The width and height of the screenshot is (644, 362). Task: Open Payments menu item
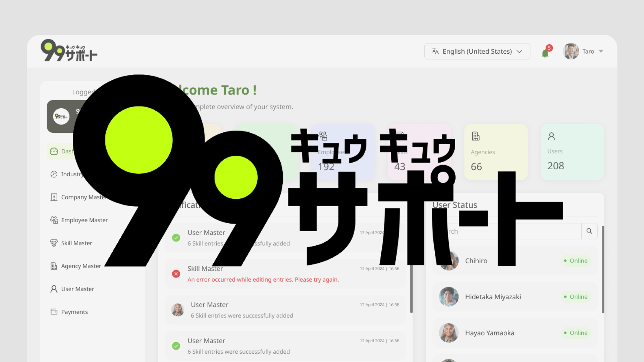(74, 312)
